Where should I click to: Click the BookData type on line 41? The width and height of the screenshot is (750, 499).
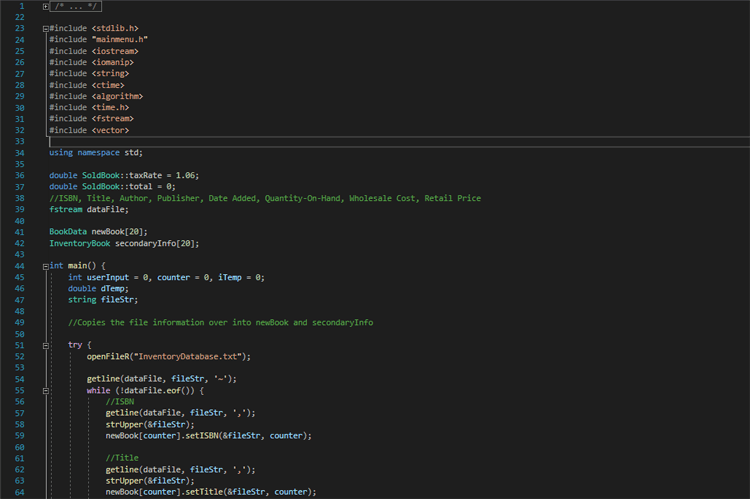click(x=67, y=231)
